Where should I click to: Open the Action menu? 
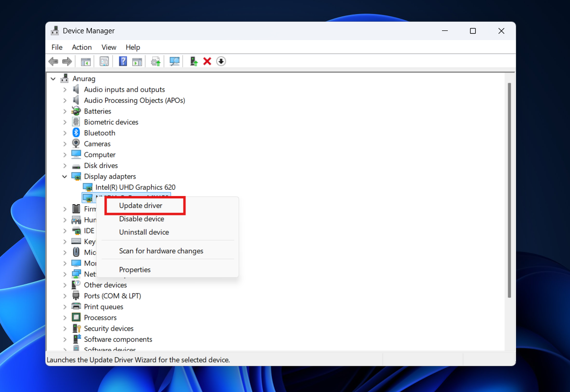(82, 47)
